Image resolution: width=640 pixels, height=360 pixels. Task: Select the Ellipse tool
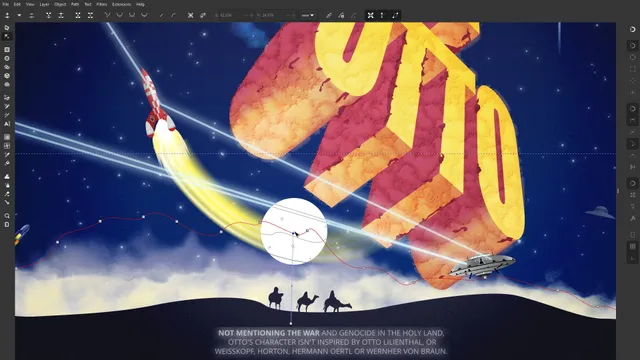click(7, 58)
